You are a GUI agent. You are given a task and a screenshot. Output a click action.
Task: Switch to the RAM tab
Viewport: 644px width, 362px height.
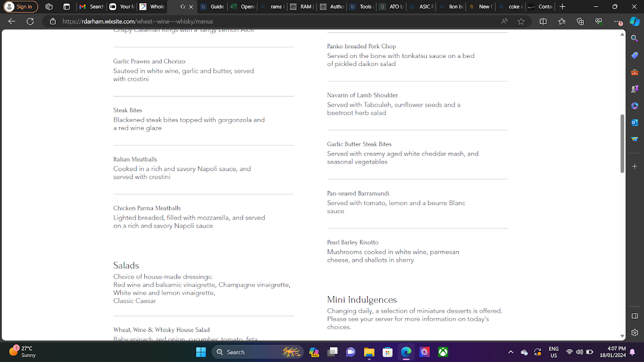pyautogui.click(x=301, y=6)
